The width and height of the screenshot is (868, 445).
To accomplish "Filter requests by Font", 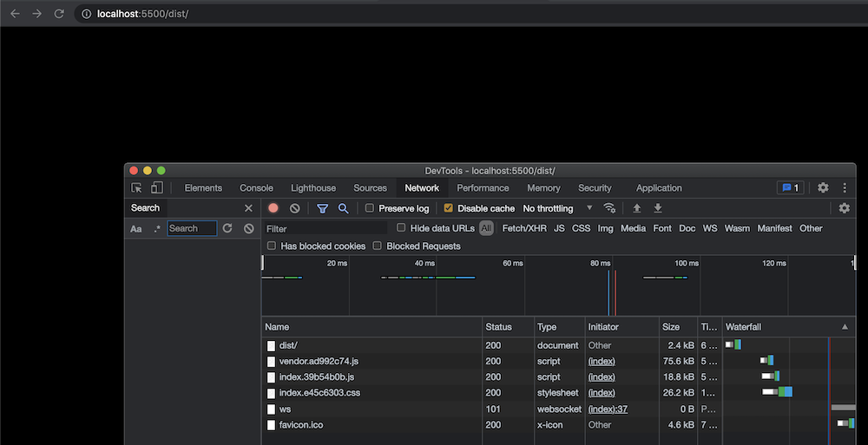I will (x=662, y=228).
